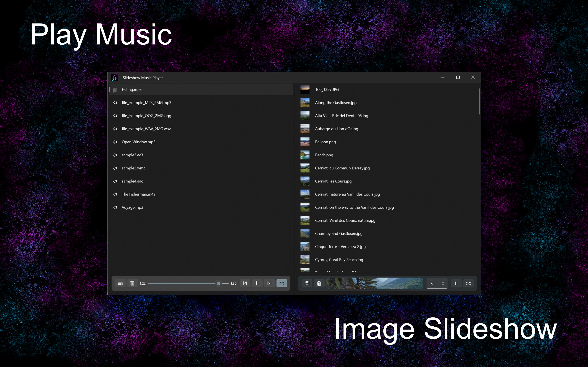Click the add music playlist icon

click(x=120, y=283)
